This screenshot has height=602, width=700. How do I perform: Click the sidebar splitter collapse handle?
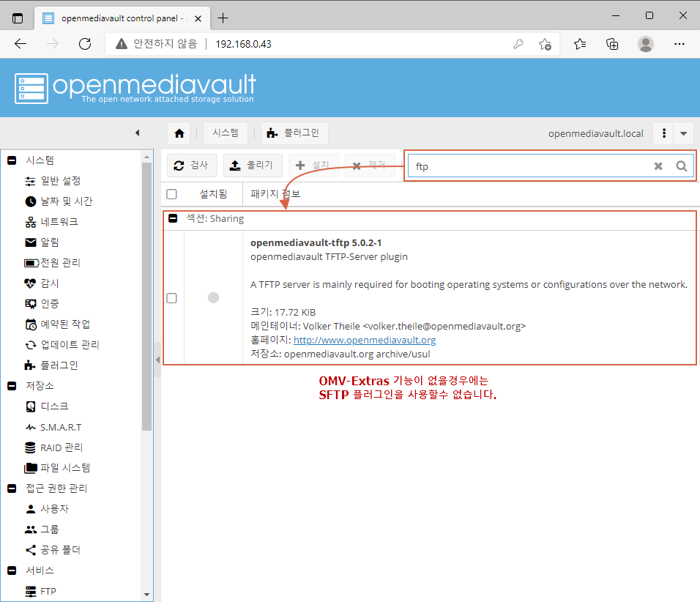(157, 360)
